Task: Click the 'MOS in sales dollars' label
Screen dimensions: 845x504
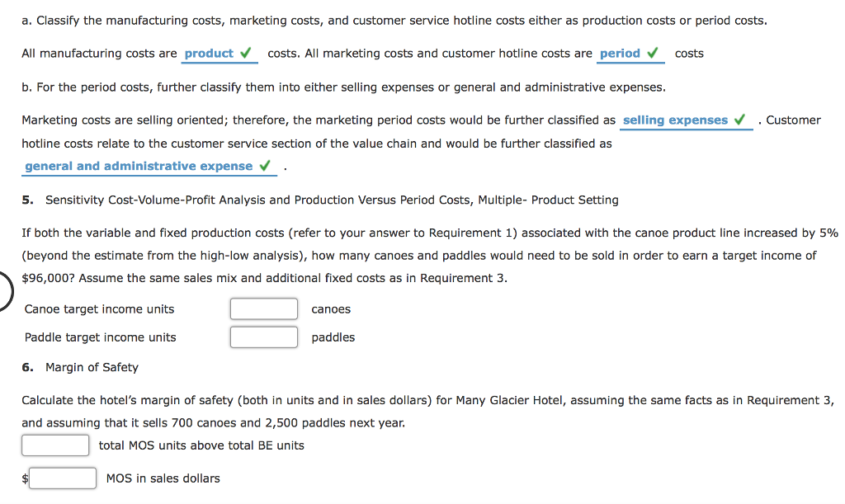Action: click(163, 478)
